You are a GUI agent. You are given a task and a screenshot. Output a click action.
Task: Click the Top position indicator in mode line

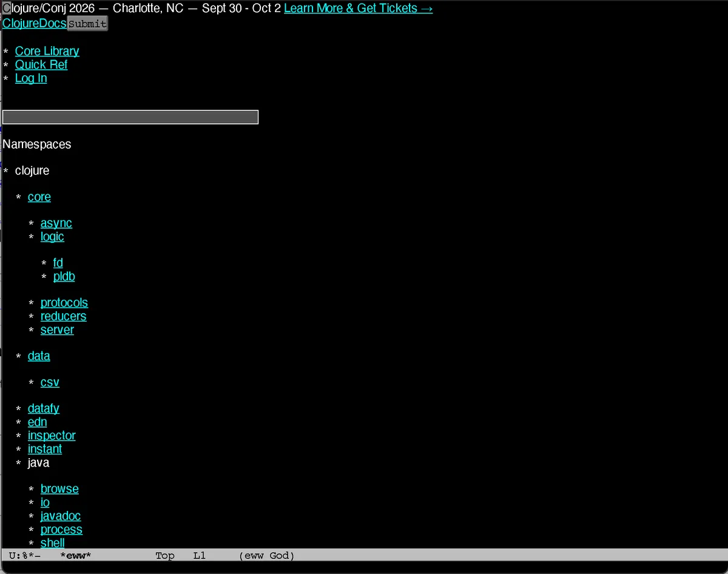click(x=165, y=556)
